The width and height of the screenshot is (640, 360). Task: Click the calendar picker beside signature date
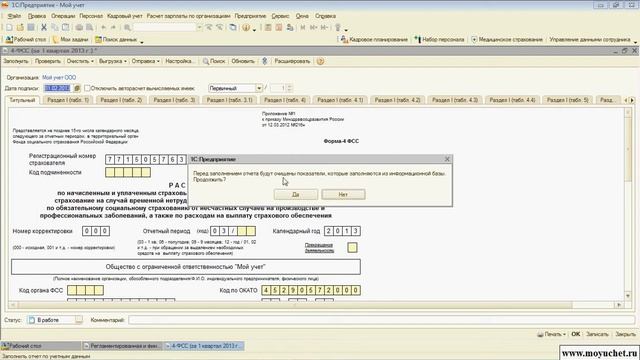click(x=77, y=88)
